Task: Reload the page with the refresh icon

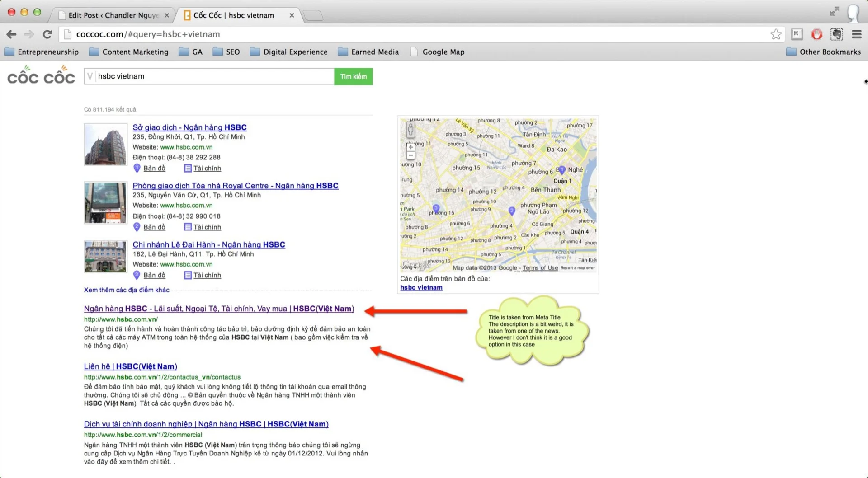Action: pyautogui.click(x=47, y=34)
